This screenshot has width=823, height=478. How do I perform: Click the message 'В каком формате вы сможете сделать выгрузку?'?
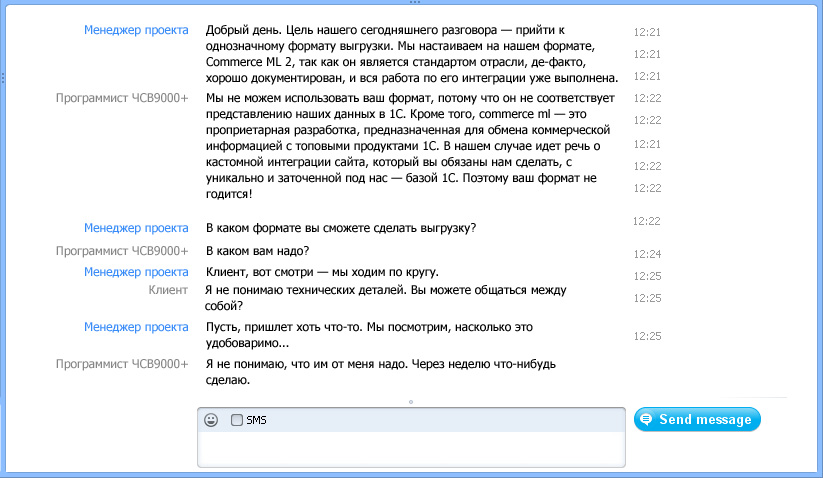coord(340,227)
